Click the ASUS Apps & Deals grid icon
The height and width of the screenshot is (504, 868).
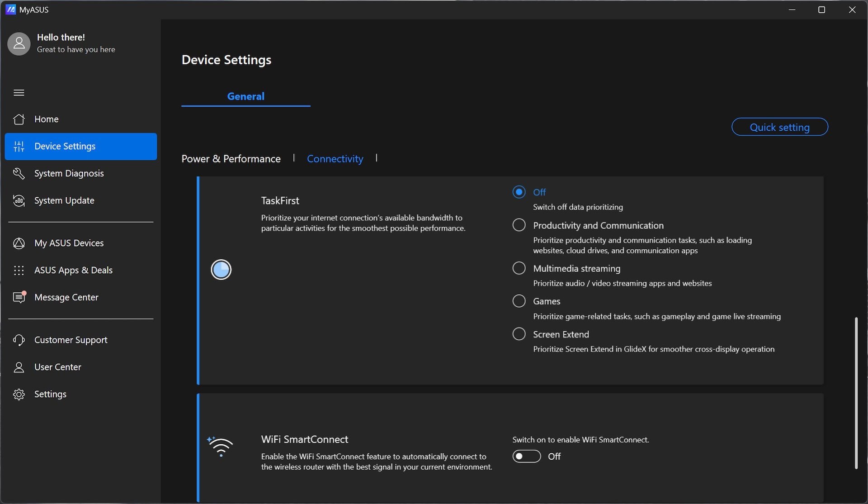click(x=19, y=270)
